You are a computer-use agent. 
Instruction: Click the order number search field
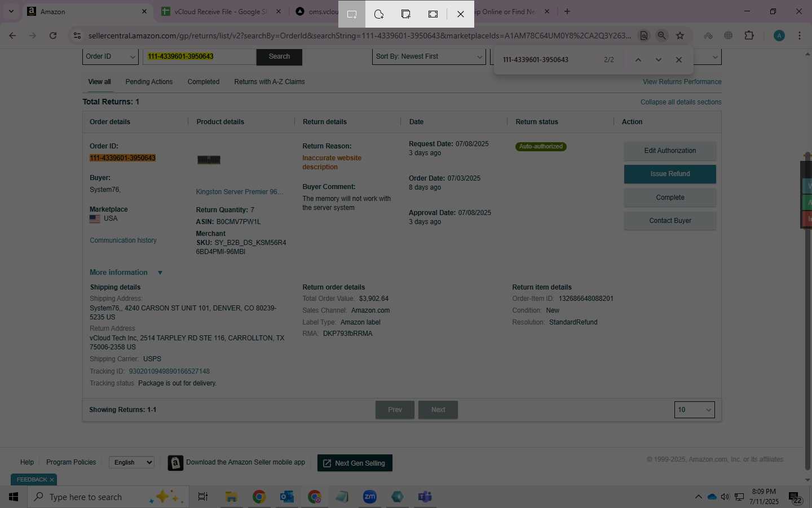click(199, 56)
